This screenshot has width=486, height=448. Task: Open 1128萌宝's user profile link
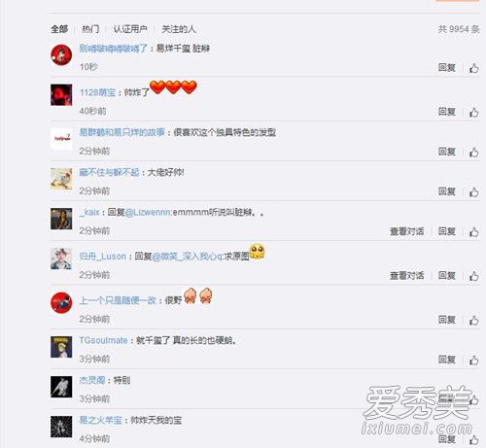click(x=97, y=92)
